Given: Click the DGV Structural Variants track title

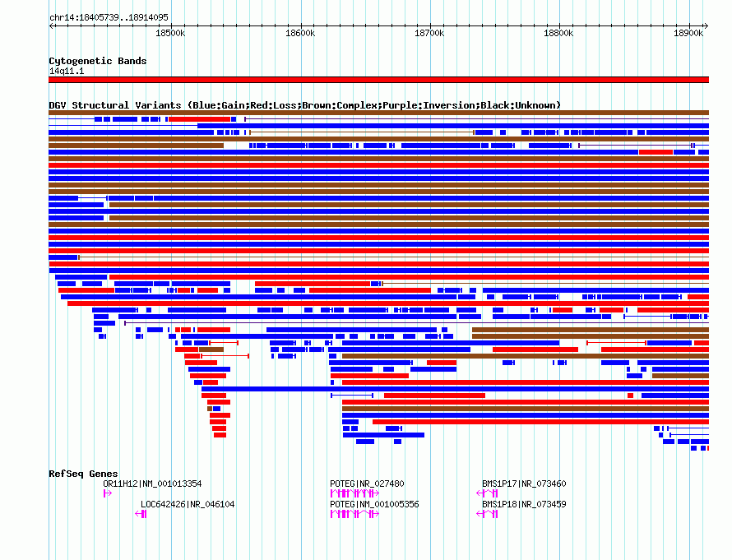Looking at the screenshot, I should tap(304, 105).
